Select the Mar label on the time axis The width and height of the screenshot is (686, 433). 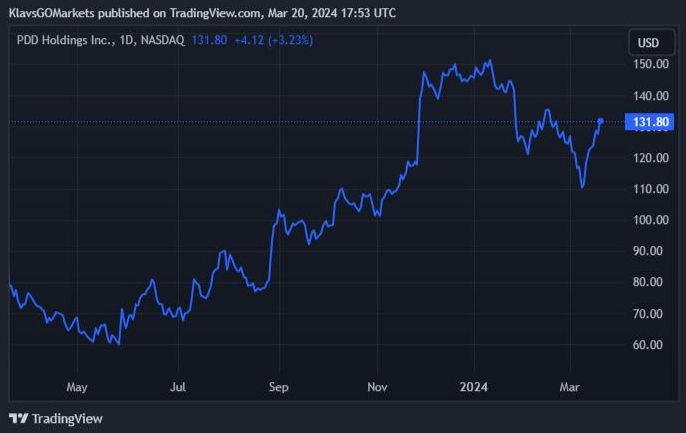tap(570, 385)
